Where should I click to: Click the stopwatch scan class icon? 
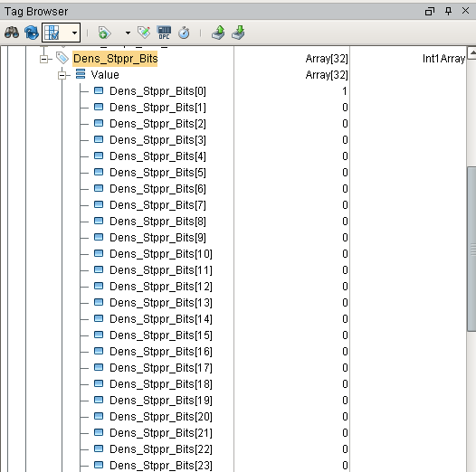(184, 33)
